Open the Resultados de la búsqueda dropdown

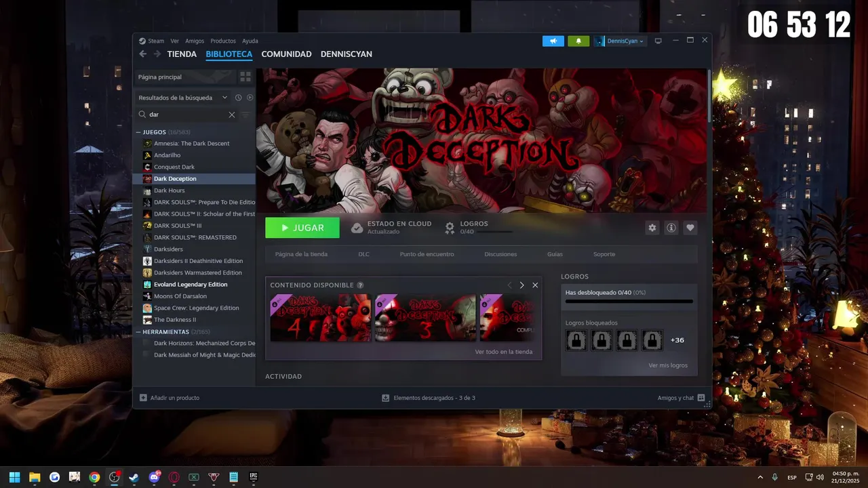[x=182, y=98]
